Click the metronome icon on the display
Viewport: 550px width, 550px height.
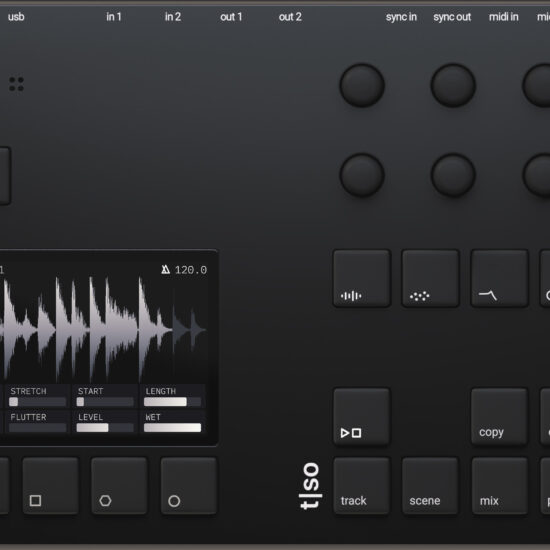pos(166,269)
